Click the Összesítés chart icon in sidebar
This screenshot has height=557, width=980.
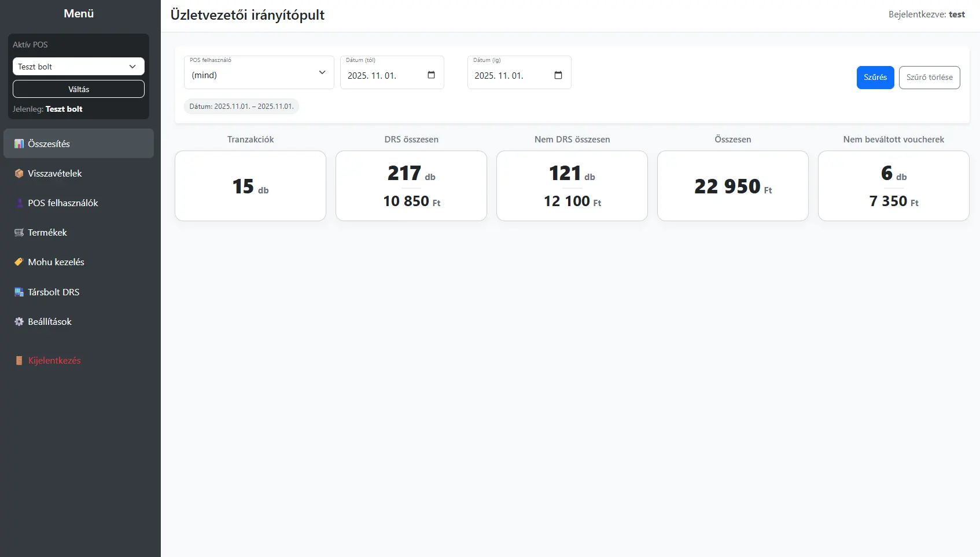19,144
